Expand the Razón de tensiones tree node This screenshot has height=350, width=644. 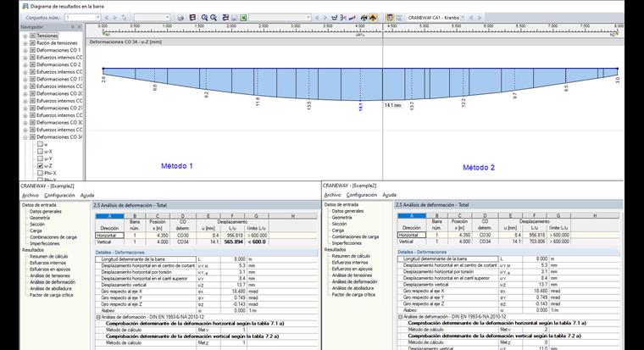click(25, 43)
